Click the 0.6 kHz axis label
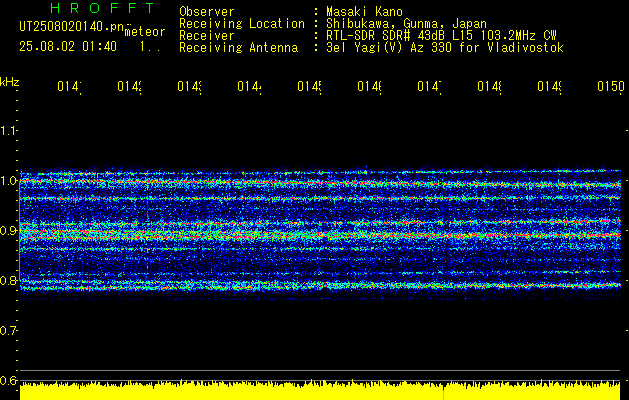 [x=8, y=380]
